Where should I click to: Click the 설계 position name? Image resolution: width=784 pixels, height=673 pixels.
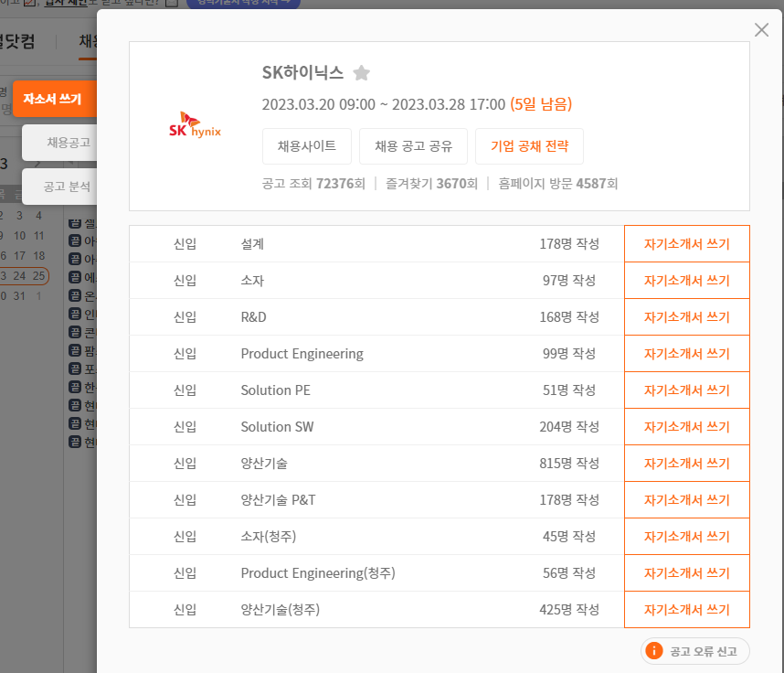tap(252, 243)
